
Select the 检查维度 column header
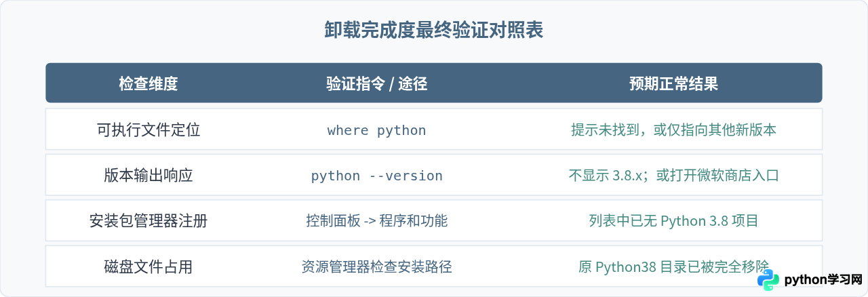click(x=149, y=83)
